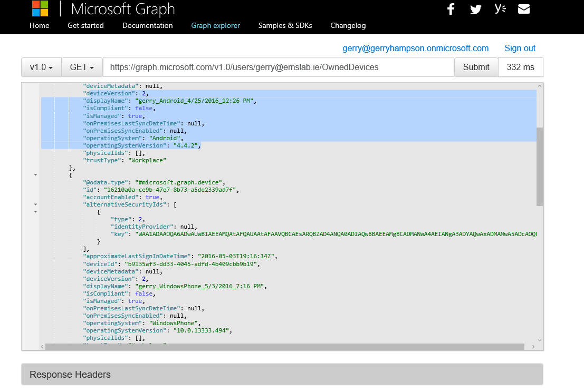Click inside the request URL field
The image size is (584, 392).
tap(274, 67)
